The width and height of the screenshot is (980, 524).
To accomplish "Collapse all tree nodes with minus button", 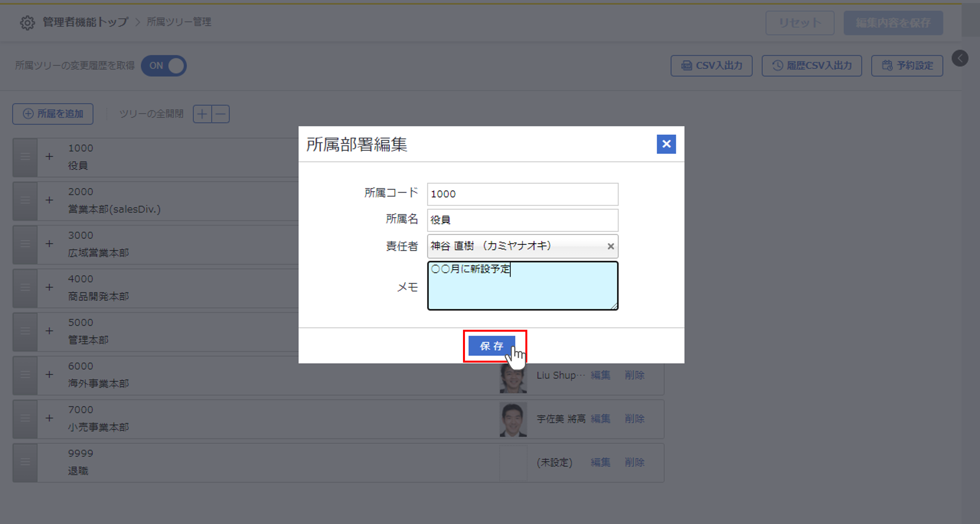I will point(221,114).
